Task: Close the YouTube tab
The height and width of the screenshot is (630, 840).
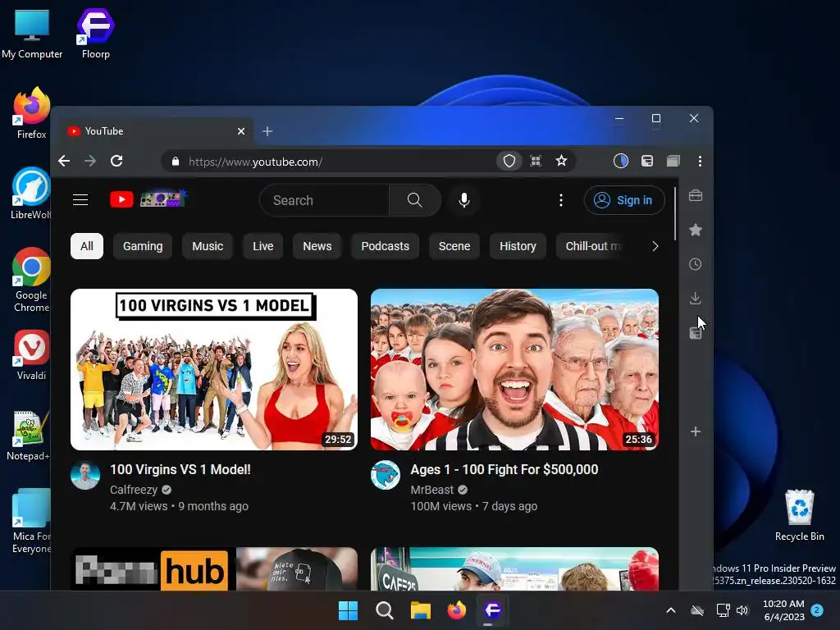Action: (x=241, y=131)
